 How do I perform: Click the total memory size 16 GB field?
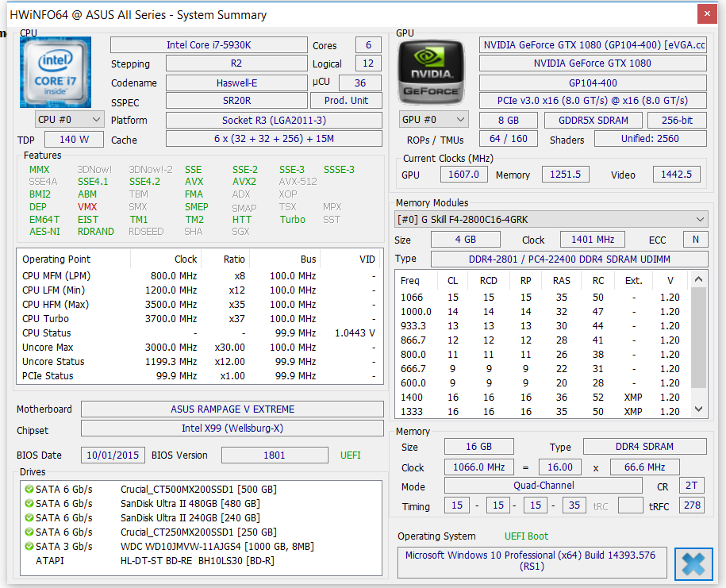point(478,447)
